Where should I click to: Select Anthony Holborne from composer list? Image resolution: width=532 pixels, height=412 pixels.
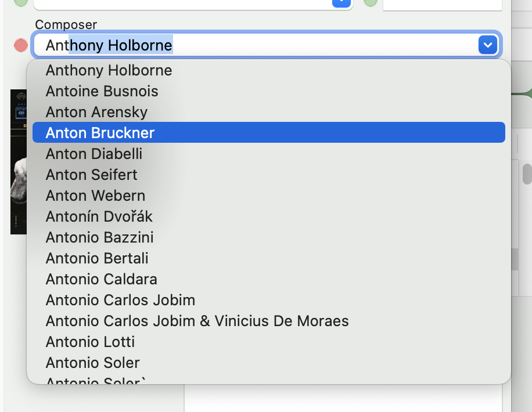109,70
